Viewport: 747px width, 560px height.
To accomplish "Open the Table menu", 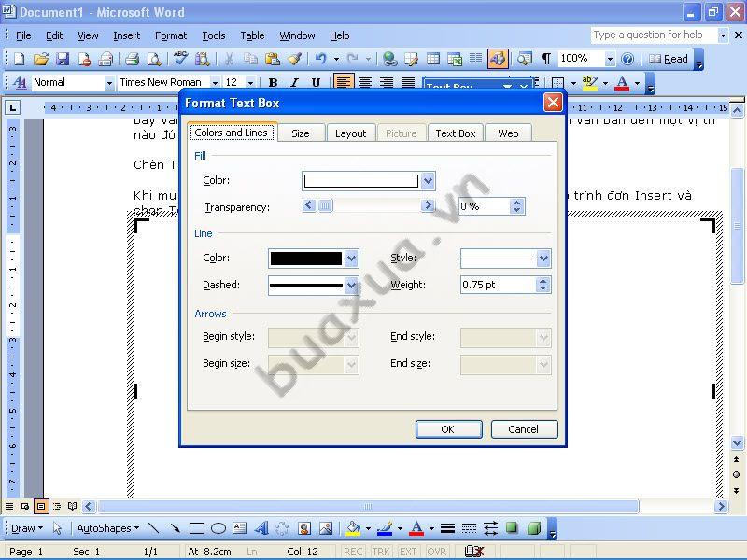I will [x=252, y=35].
